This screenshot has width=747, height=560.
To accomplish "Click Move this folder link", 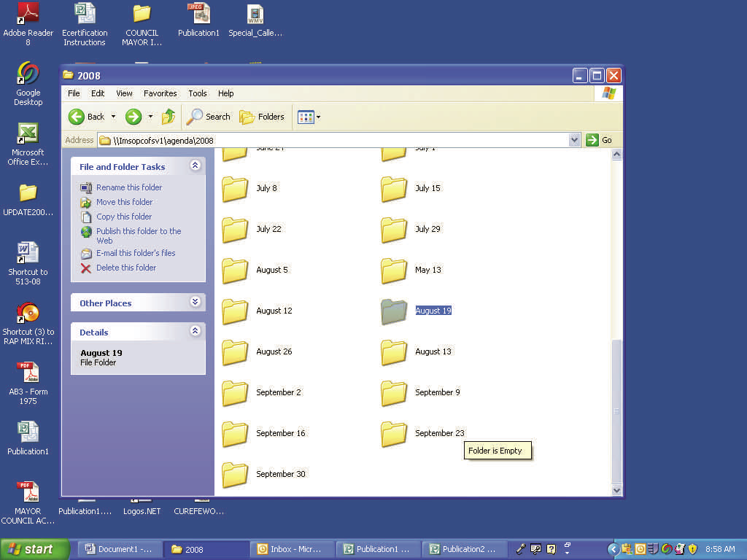I will [124, 203].
